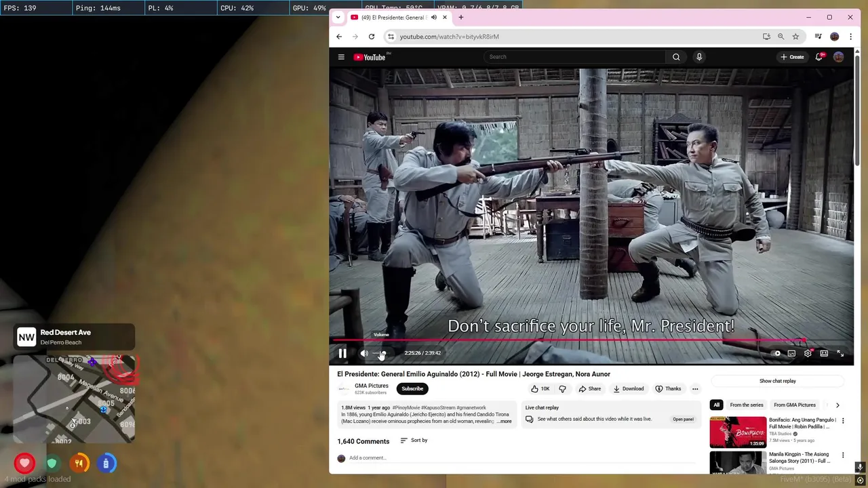The width and height of the screenshot is (868, 488).
Task: Go back in browser
Action: click(339, 37)
